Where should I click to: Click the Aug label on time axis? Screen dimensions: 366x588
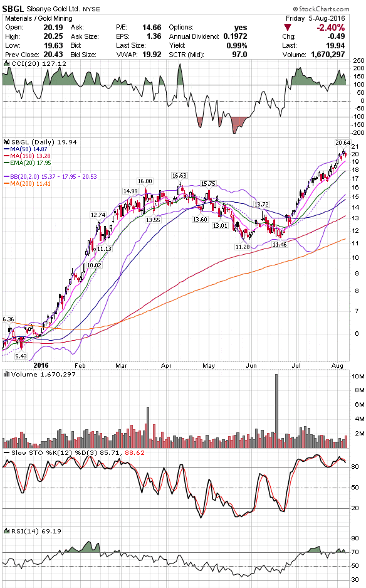(338, 366)
